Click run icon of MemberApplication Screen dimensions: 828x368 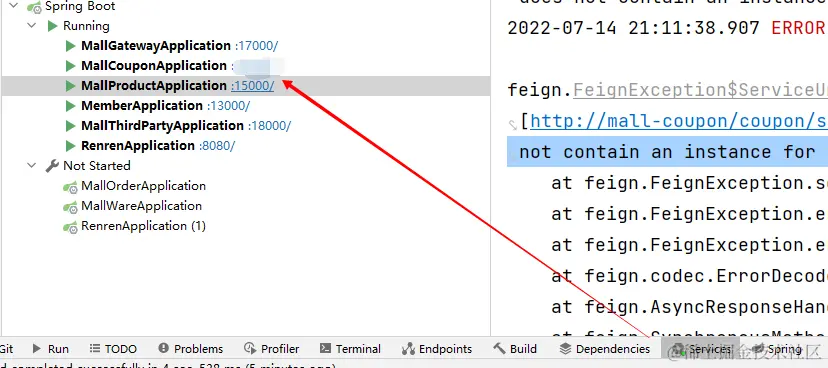pyautogui.click(x=70, y=106)
